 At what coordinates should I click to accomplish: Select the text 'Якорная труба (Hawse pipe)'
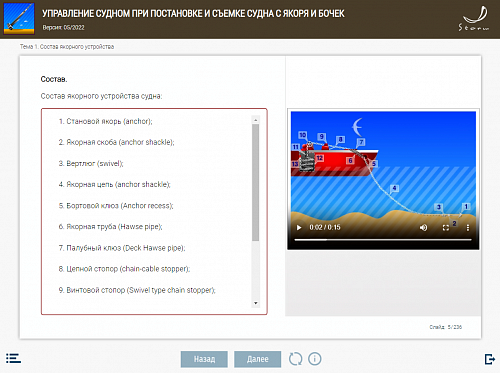pos(114,227)
